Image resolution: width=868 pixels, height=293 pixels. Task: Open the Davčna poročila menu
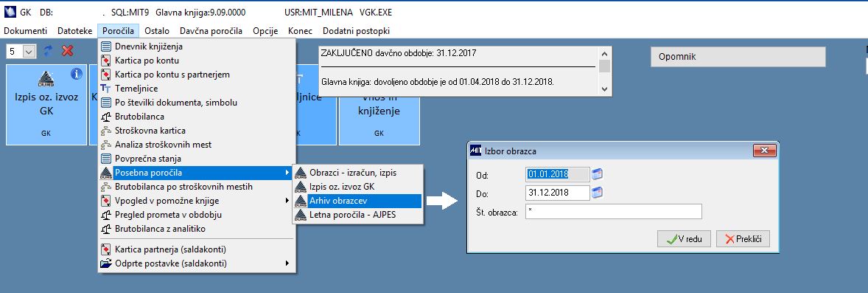coord(211,31)
